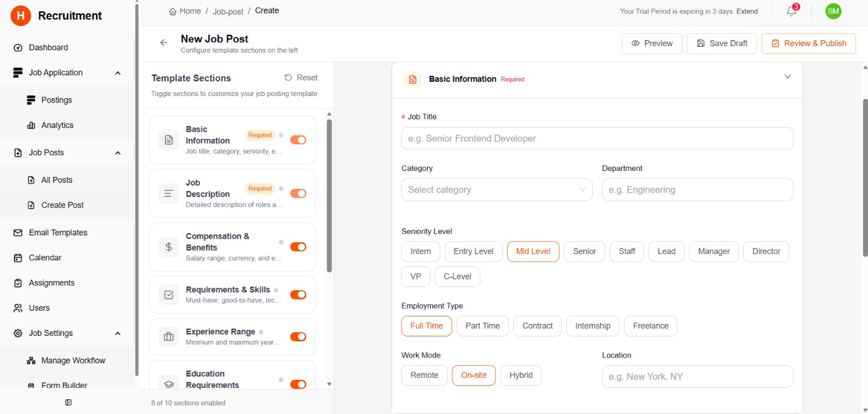Image resolution: width=868 pixels, height=414 pixels.
Task: Click the SM user avatar
Action: pyautogui.click(x=833, y=11)
